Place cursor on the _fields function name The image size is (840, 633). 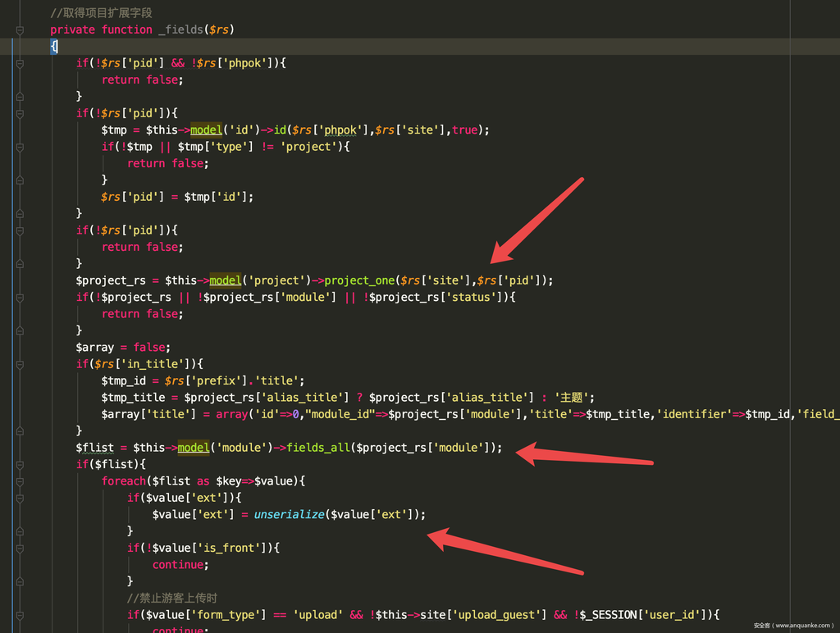coord(180,30)
